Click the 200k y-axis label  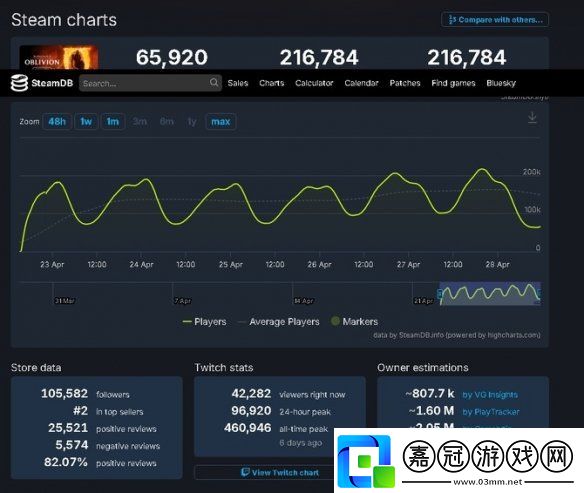pos(531,172)
